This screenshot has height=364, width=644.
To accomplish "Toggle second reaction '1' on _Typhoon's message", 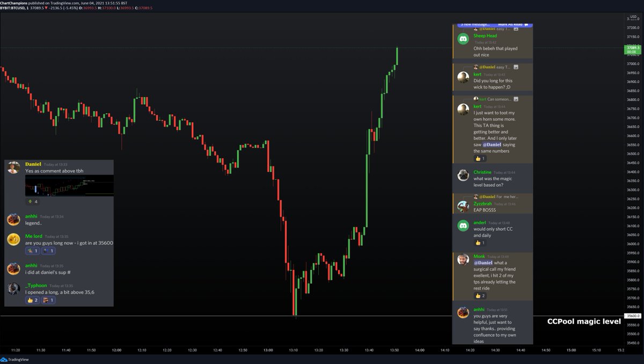I will (48, 300).
